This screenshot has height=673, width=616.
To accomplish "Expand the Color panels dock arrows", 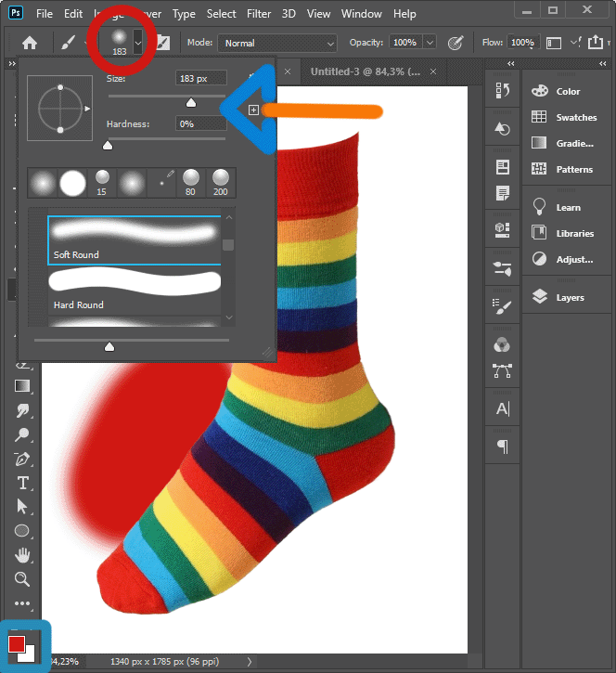I will (x=603, y=63).
